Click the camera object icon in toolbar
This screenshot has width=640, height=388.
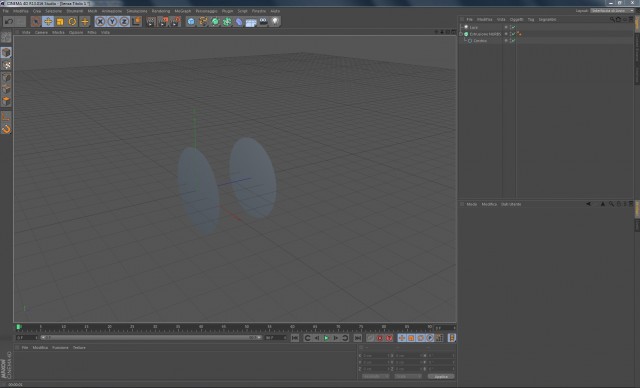(x=263, y=22)
